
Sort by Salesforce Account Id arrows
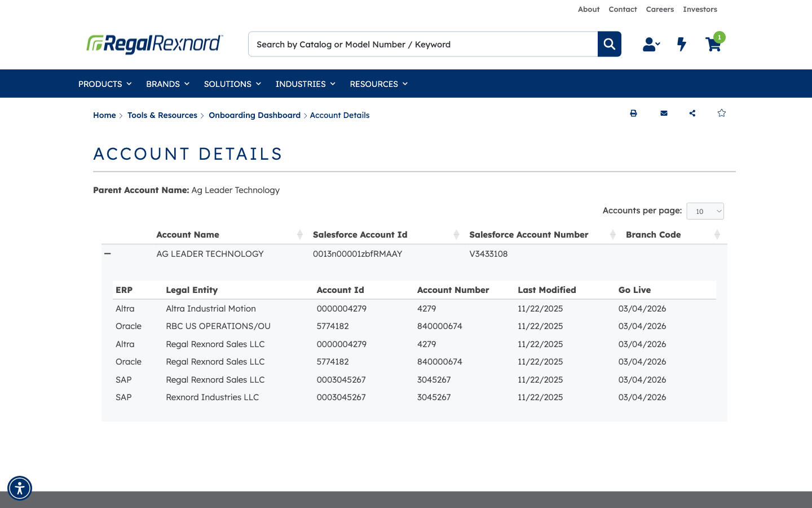[456, 235]
